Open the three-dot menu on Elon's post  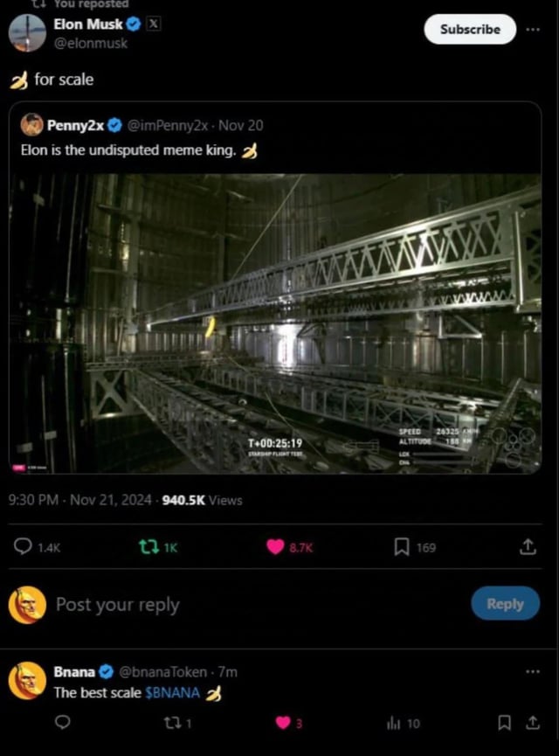coord(533,29)
